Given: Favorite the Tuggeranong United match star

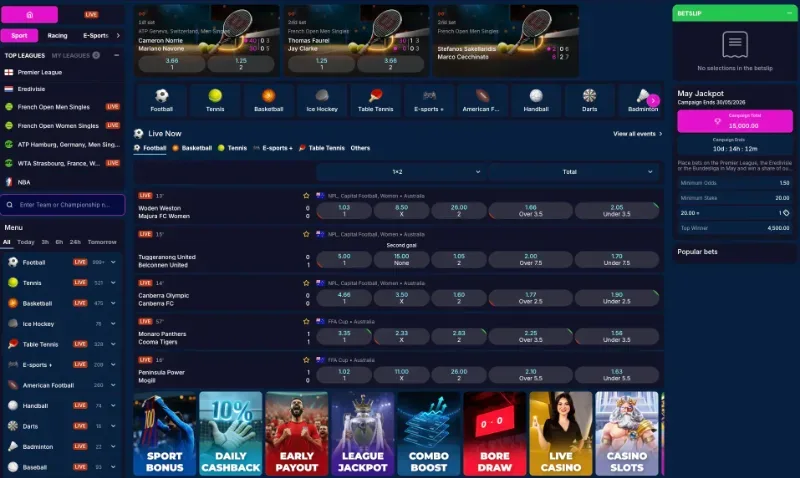Looking at the screenshot, I should point(306,234).
